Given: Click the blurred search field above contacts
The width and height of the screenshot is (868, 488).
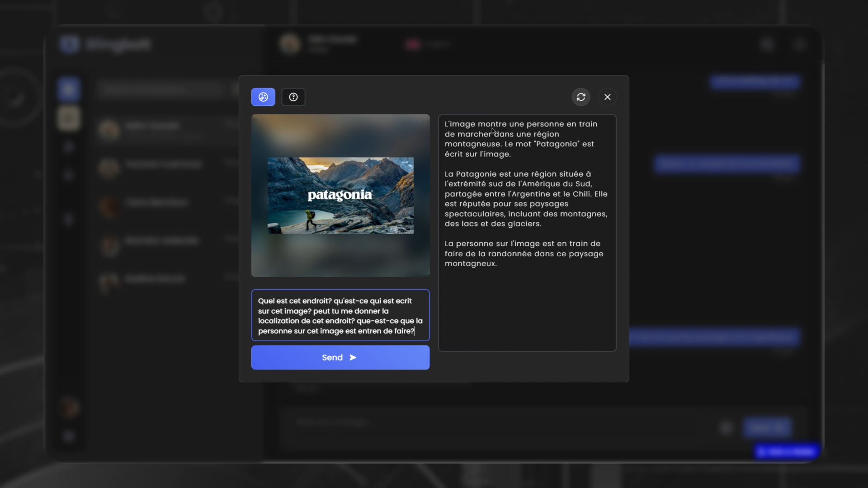Looking at the screenshot, I should 163,89.
